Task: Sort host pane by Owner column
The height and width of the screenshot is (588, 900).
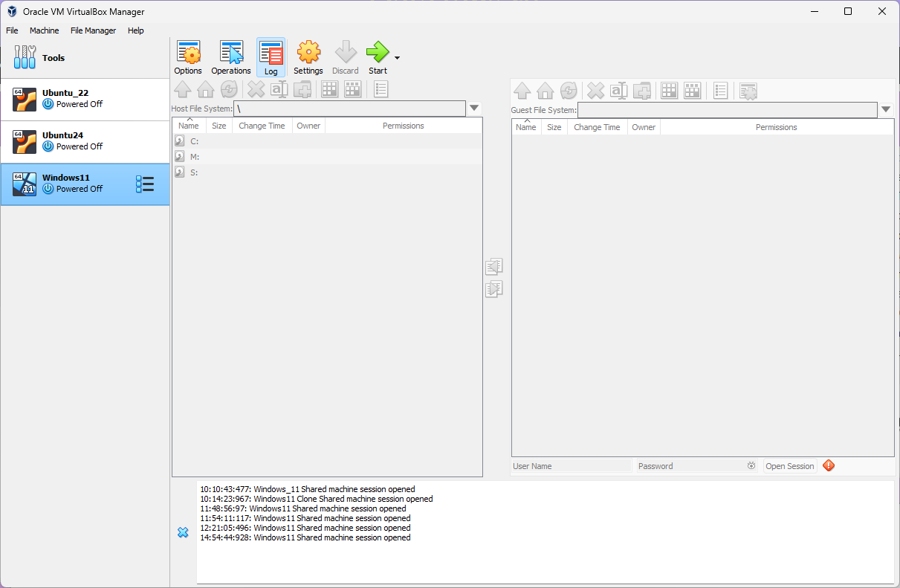Action: tap(308, 126)
